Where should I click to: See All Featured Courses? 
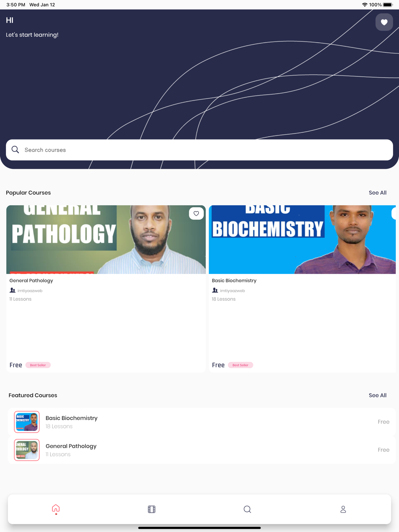pyautogui.click(x=377, y=395)
